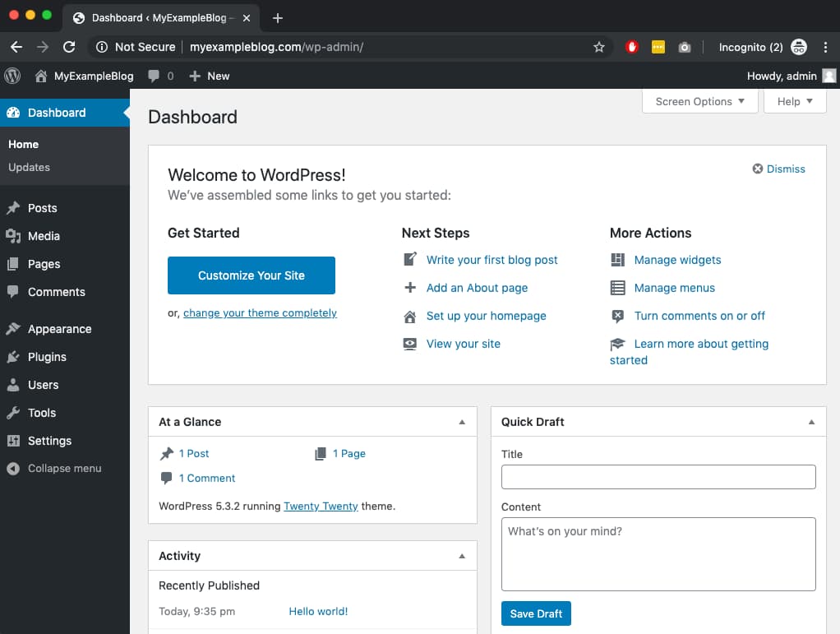Open the Manage widgets link

coord(677,260)
